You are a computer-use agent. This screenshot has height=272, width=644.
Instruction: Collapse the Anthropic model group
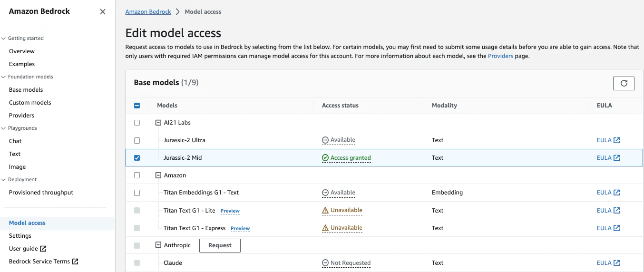pos(158,245)
